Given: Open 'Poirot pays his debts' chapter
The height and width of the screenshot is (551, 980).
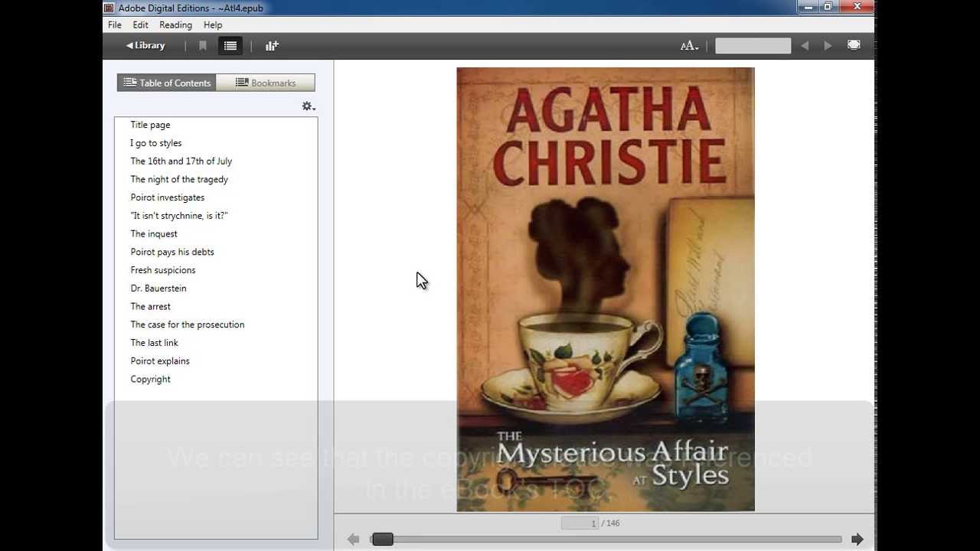Looking at the screenshot, I should (172, 252).
